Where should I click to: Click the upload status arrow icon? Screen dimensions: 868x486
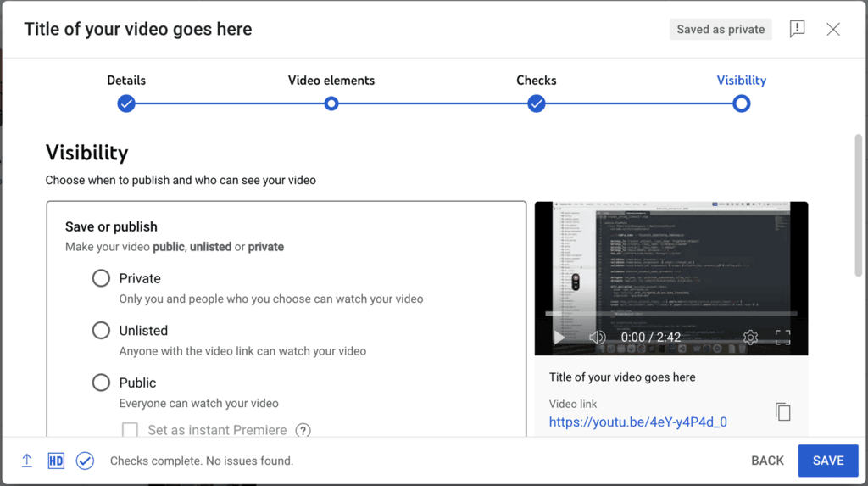click(x=26, y=461)
